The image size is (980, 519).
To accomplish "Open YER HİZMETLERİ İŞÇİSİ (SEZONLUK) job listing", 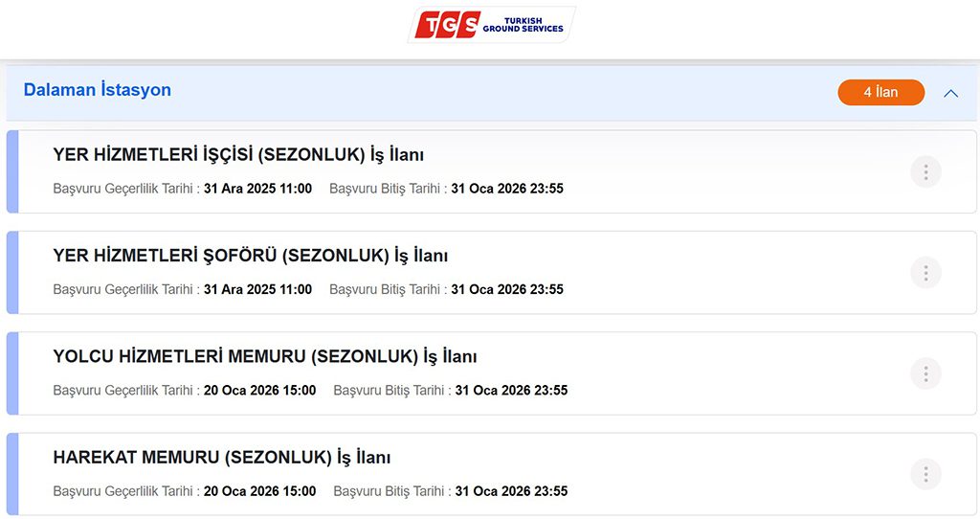I will coord(238,155).
